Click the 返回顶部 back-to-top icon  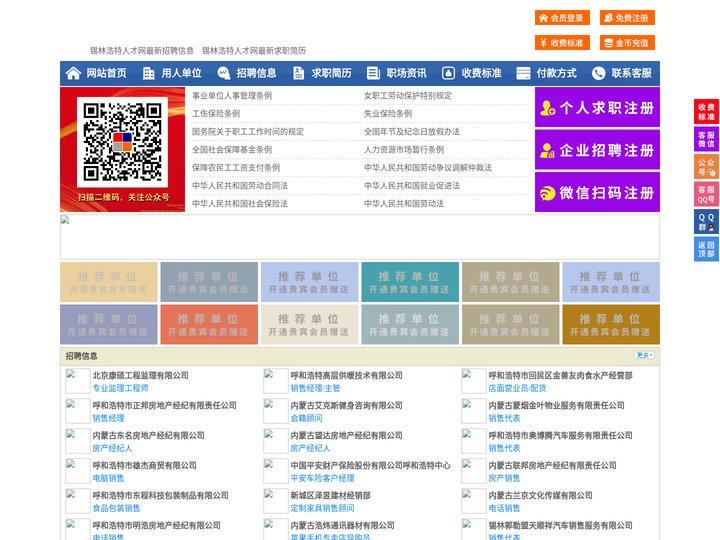coord(706,249)
